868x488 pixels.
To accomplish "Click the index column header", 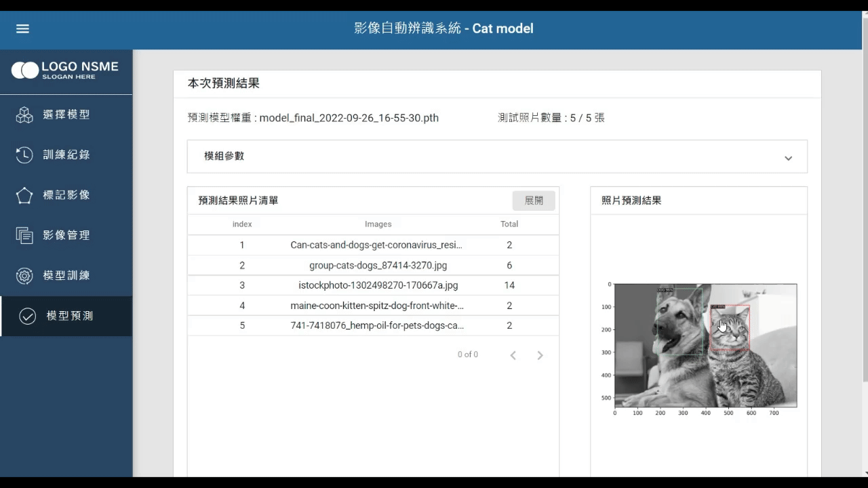I will (242, 224).
